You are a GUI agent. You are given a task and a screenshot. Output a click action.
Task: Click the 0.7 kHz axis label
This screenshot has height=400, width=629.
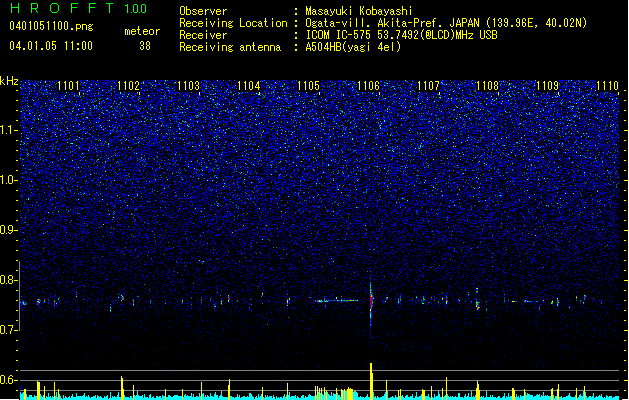click(8, 330)
